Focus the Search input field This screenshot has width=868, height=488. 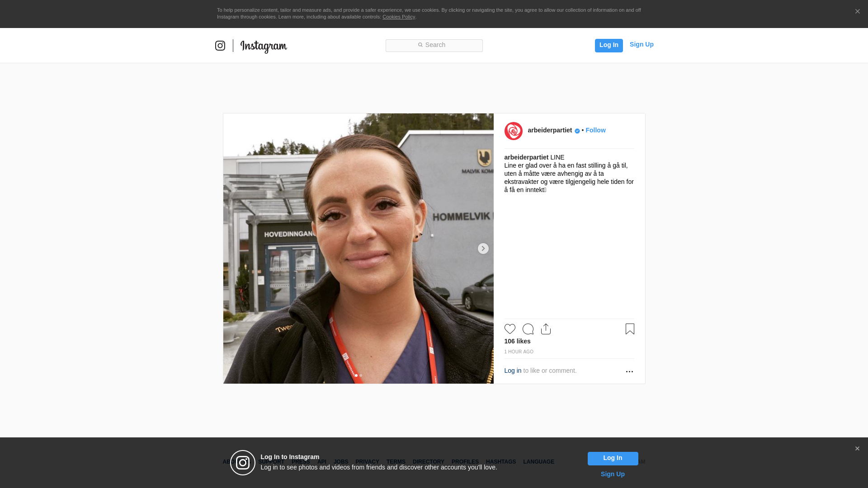(434, 45)
